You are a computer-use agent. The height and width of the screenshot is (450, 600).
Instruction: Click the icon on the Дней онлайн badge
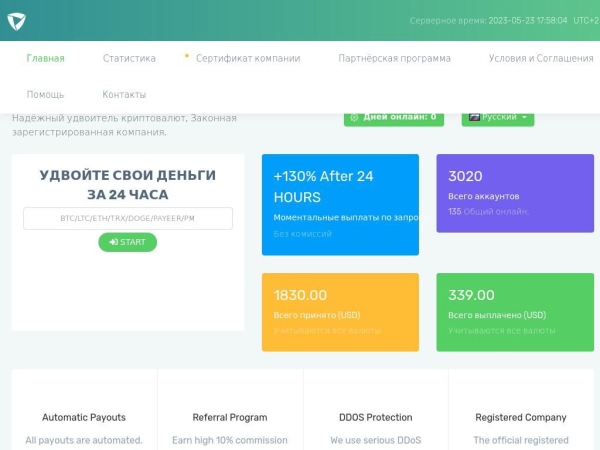[354, 117]
